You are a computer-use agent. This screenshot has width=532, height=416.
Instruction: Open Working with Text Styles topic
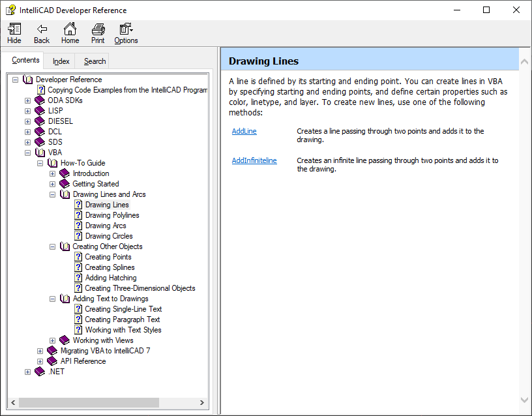click(x=123, y=330)
